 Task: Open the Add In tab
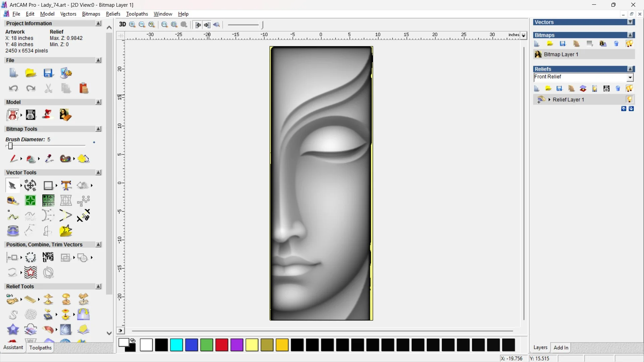coord(561,348)
